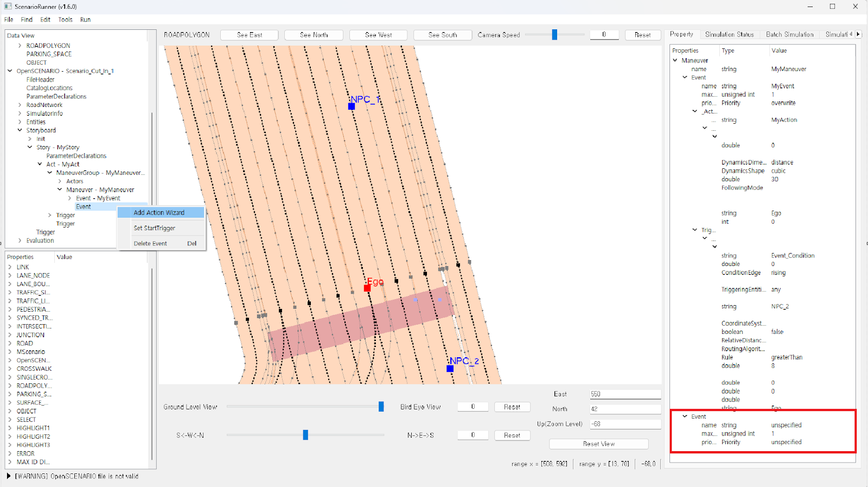
Task: Switch to the Simulation Status tab
Action: (729, 34)
